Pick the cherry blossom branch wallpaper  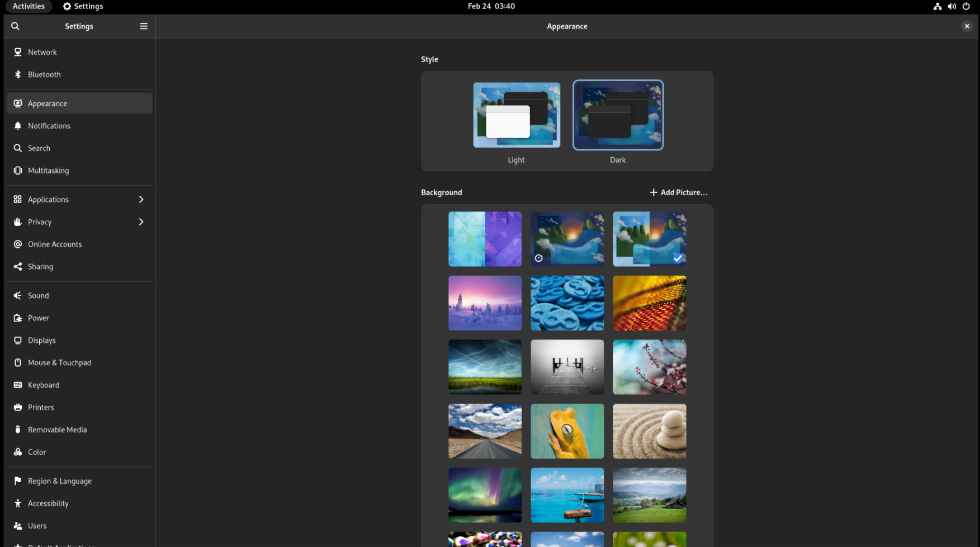click(x=650, y=367)
